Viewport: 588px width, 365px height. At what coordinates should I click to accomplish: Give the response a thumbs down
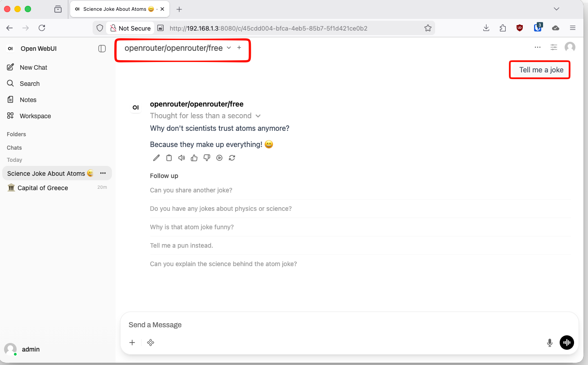tap(207, 158)
